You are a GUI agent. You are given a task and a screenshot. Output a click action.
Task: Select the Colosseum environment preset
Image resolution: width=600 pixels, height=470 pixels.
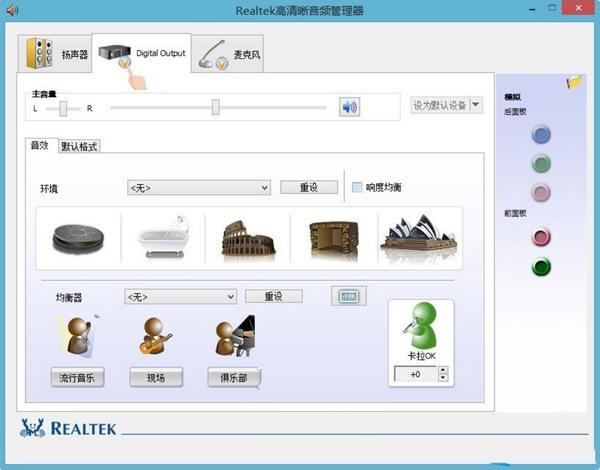(248, 238)
